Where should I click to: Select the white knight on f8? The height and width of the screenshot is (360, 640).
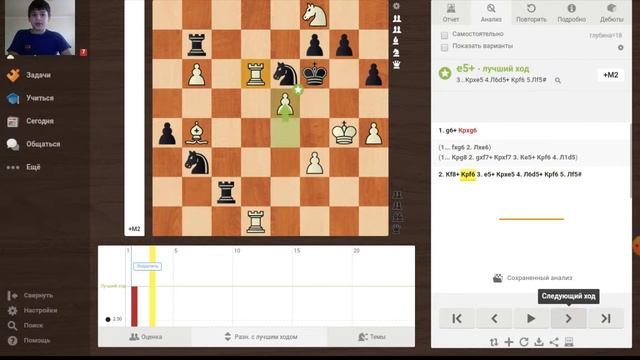tap(315, 15)
